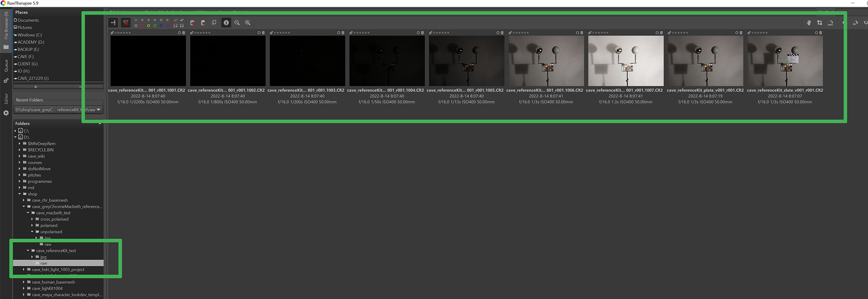The image size is (868, 299).
Task: Clear all filters with the red-X funnel icon
Action: tap(126, 22)
